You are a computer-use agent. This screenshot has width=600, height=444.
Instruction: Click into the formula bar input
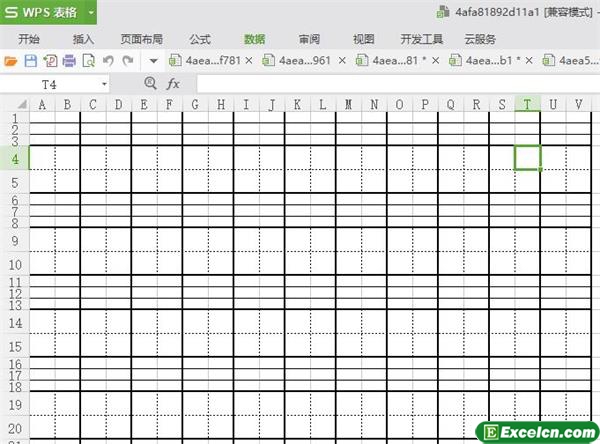point(398,84)
